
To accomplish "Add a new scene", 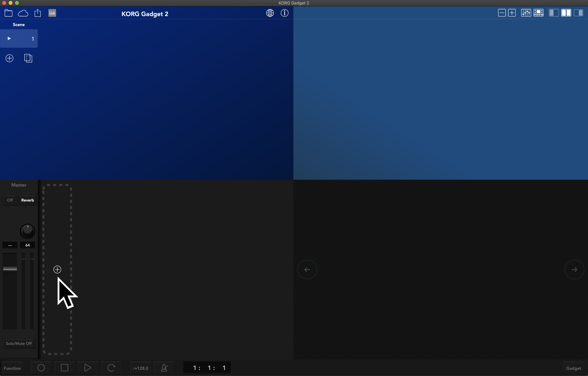I will [x=10, y=58].
